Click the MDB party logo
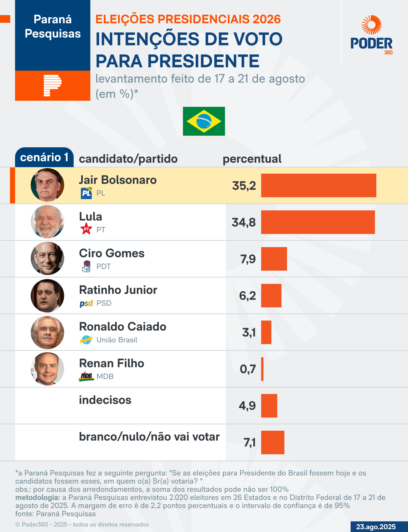 click(86, 376)
